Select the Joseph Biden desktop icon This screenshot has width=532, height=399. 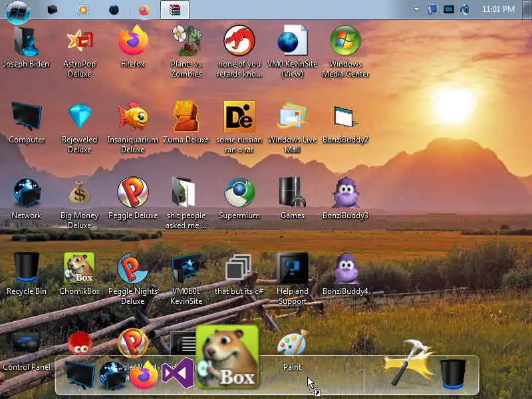26,47
